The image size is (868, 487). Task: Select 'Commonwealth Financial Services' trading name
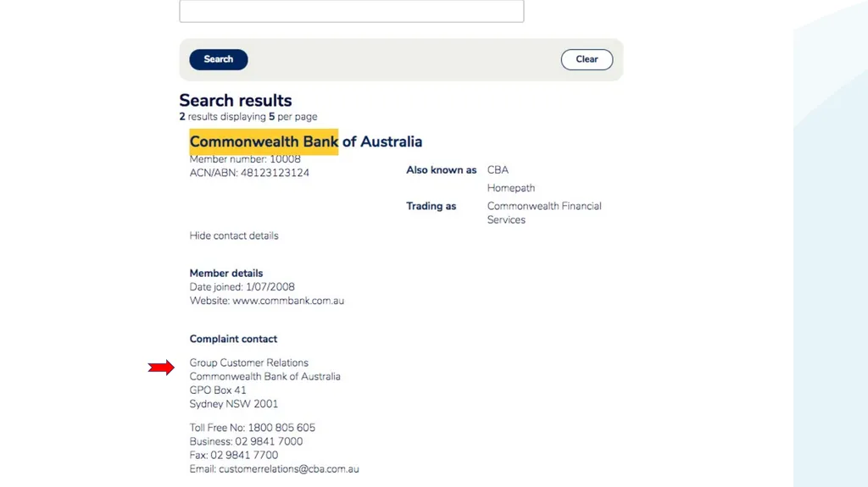(x=544, y=213)
